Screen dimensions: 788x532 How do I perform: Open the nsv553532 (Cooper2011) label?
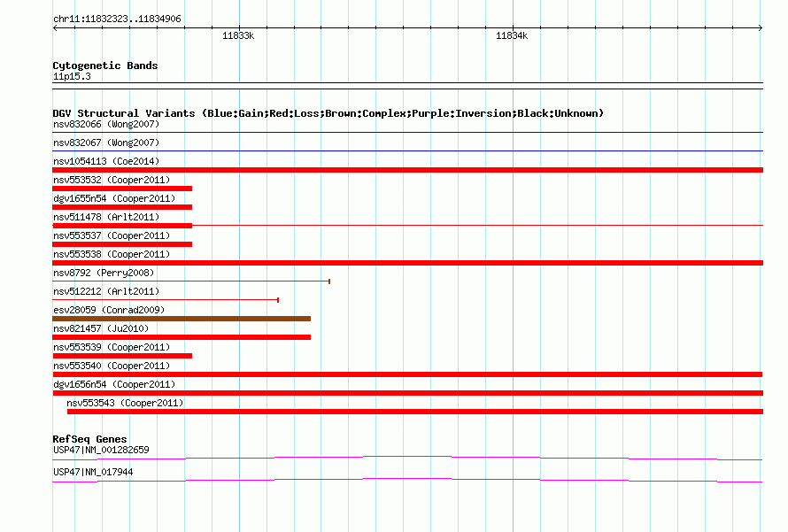(112, 180)
